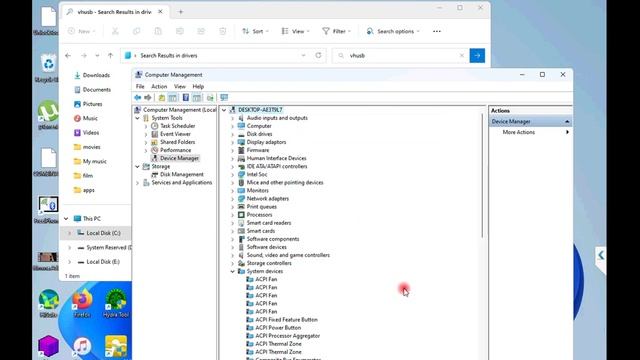Click the side panel collapse chevron at right edge
Viewport: 640px width, 360px height.
(600, 256)
